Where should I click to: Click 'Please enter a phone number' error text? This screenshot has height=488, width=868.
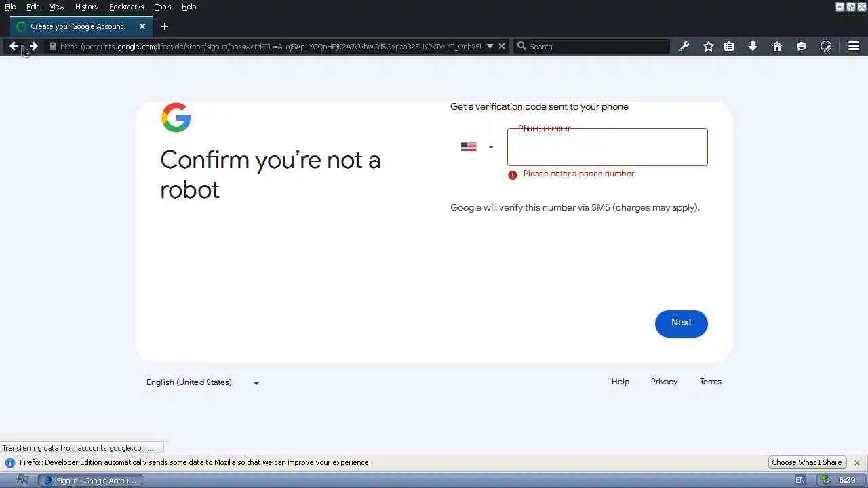point(578,174)
